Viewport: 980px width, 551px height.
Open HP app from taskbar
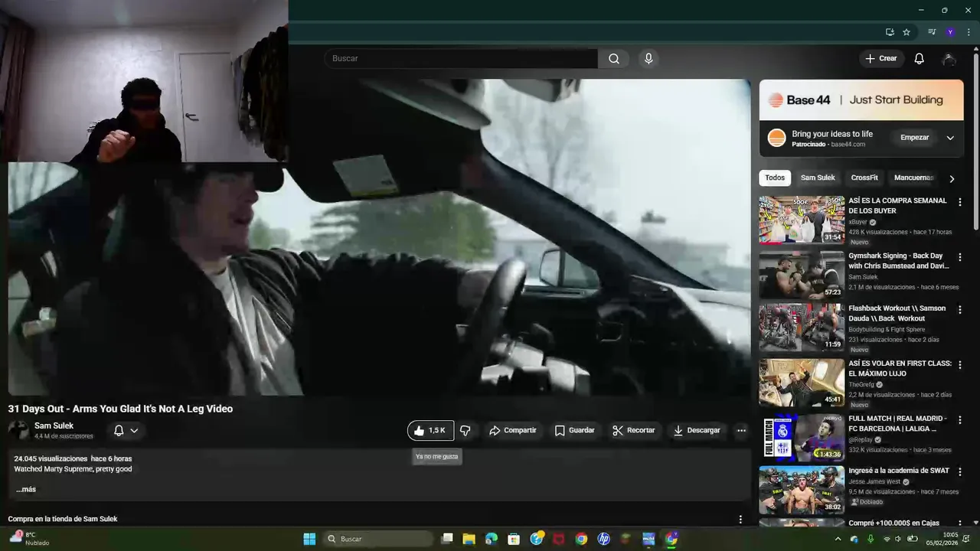[x=603, y=539]
